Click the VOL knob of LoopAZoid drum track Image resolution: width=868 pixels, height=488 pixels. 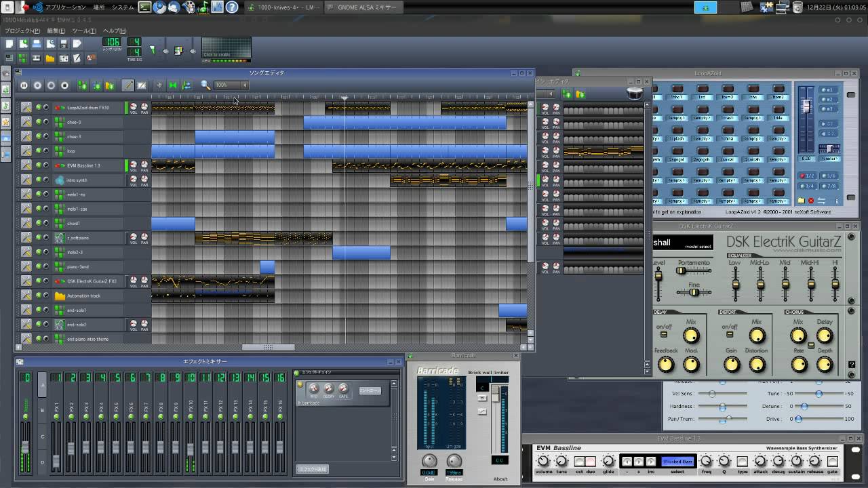(134, 106)
